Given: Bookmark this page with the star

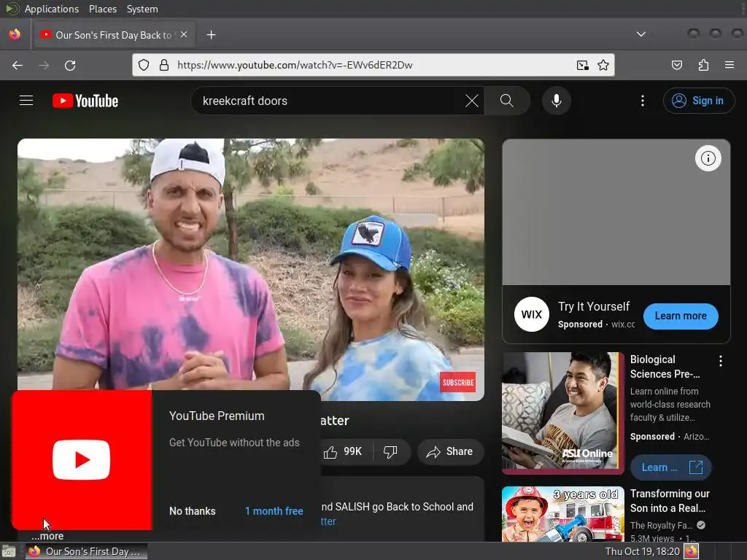Looking at the screenshot, I should (603, 65).
